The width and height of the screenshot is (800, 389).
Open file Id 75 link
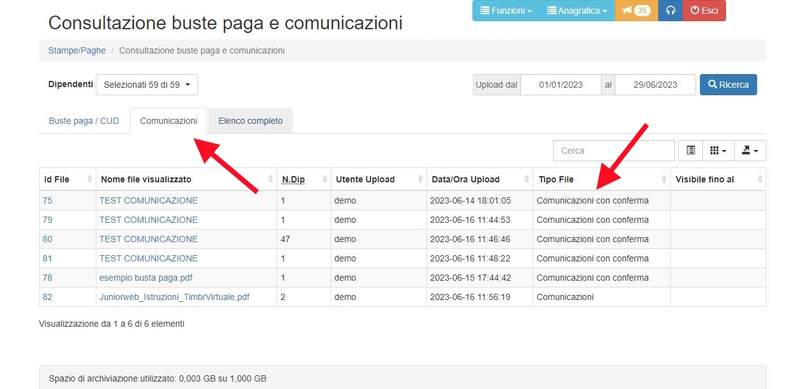pos(47,201)
